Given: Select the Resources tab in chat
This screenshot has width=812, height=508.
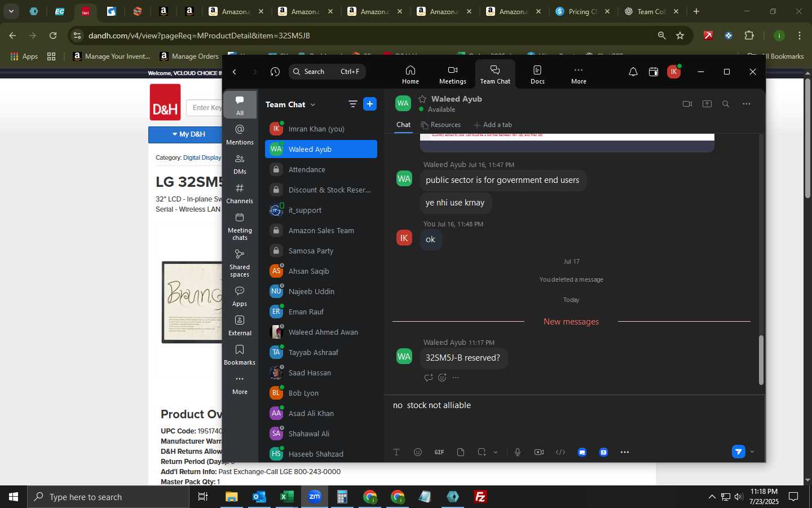Looking at the screenshot, I should coord(441,125).
